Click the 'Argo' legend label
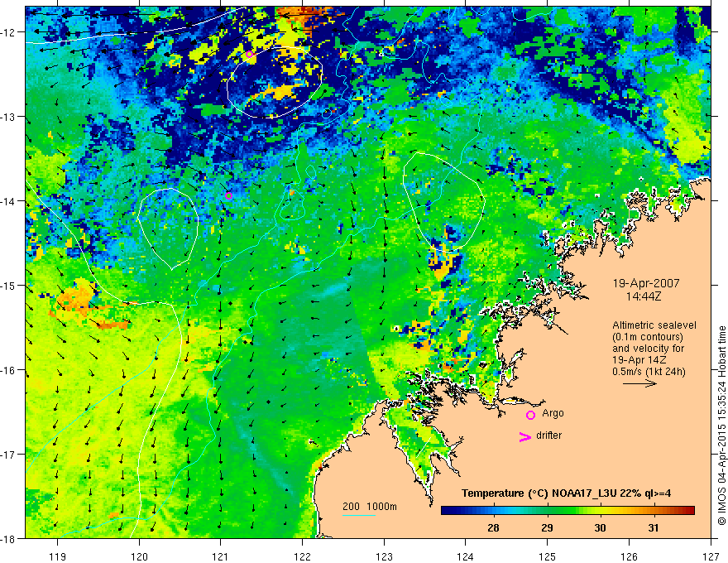 (553, 413)
